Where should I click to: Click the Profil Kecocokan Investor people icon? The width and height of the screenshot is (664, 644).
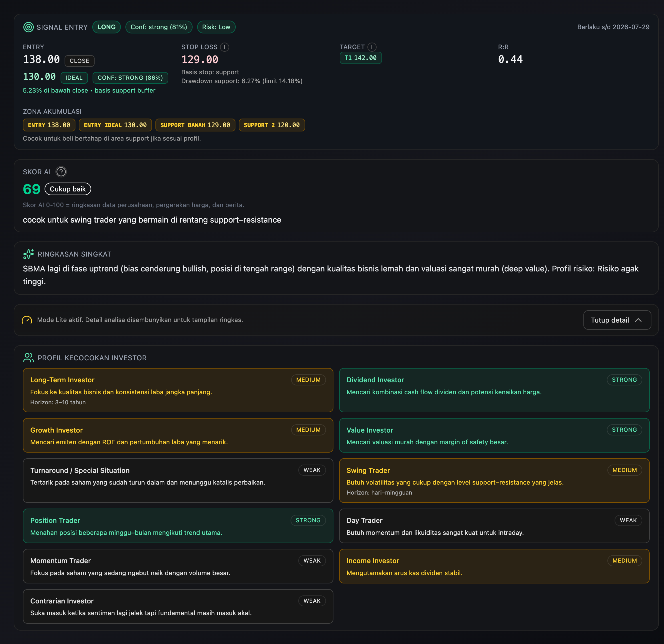29,358
